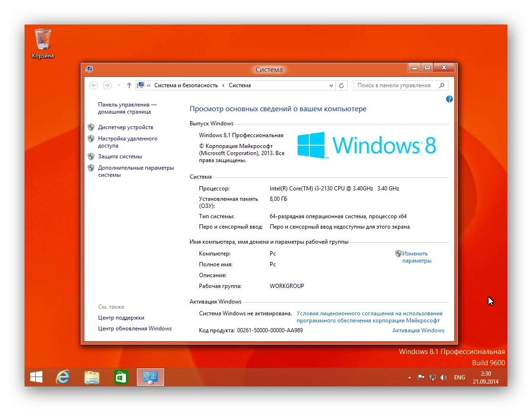Click shield icon beside Дополнительные параметры системы
532x411 pixels.
[91, 167]
